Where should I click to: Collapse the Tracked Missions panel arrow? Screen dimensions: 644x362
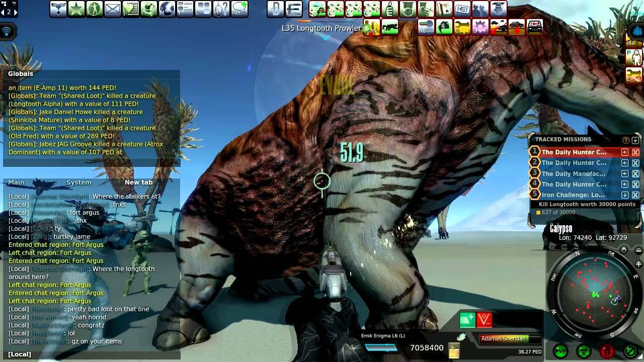pyautogui.click(x=635, y=140)
